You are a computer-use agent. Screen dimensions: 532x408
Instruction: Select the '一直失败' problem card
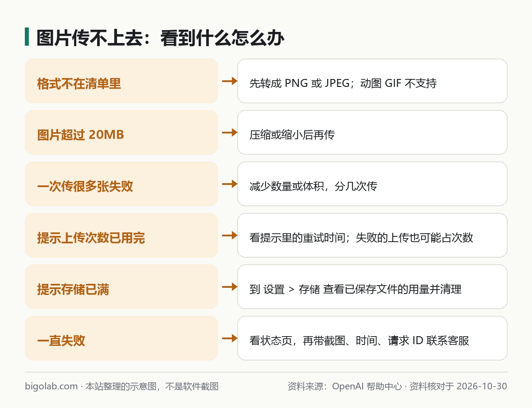tap(121, 338)
